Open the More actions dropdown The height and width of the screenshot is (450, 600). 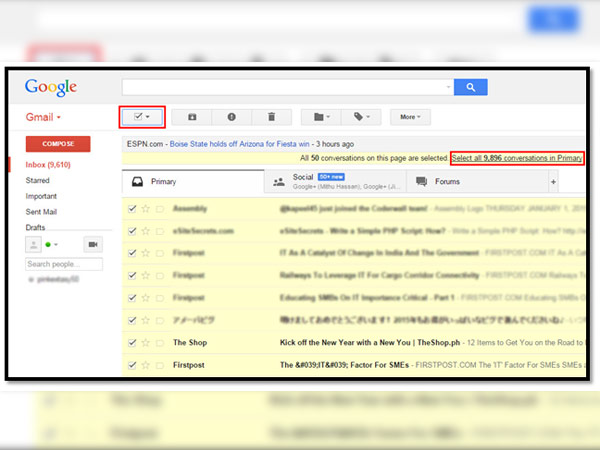pos(410,117)
